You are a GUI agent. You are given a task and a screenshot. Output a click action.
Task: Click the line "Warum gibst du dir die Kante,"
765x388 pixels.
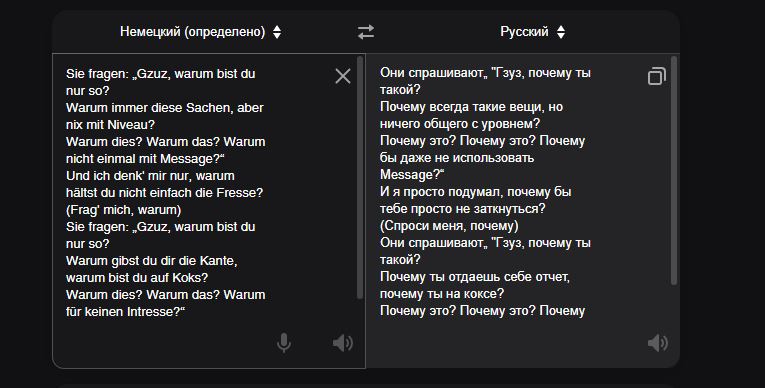coord(152,261)
